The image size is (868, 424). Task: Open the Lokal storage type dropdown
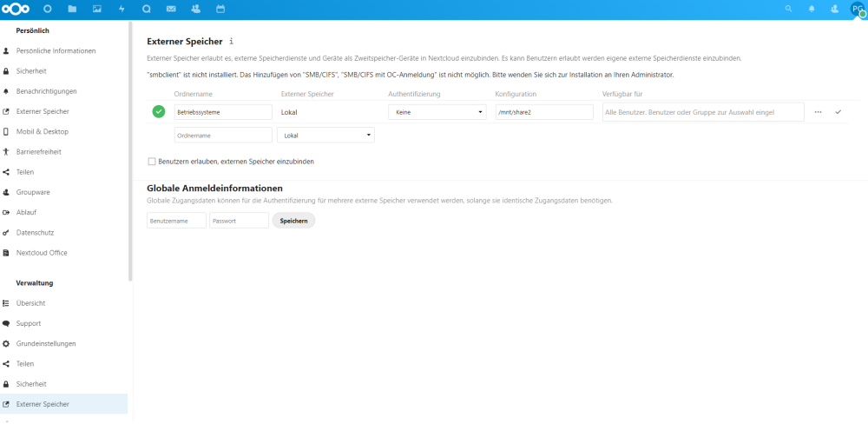tap(325, 135)
